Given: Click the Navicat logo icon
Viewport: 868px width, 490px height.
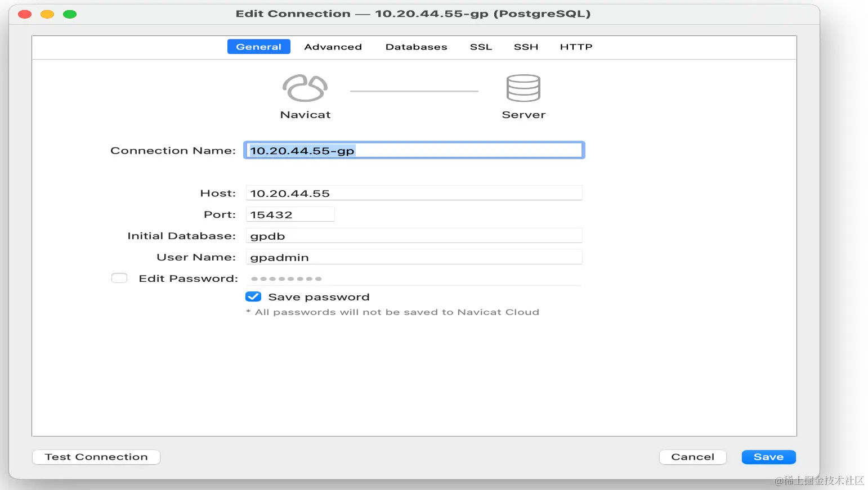Looking at the screenshot, I should [x=305, y=88].
